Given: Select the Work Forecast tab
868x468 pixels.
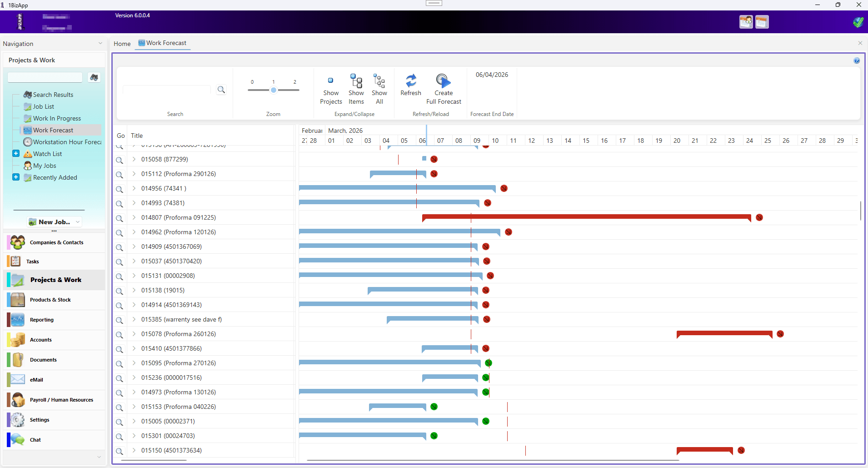Looking at the screenshot, I should coord(162,43).
